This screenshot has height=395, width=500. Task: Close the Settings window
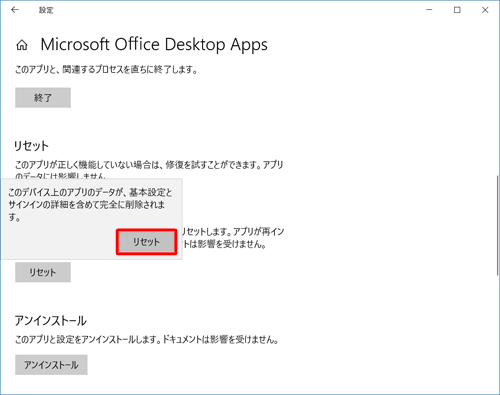[x=485, y=10]
